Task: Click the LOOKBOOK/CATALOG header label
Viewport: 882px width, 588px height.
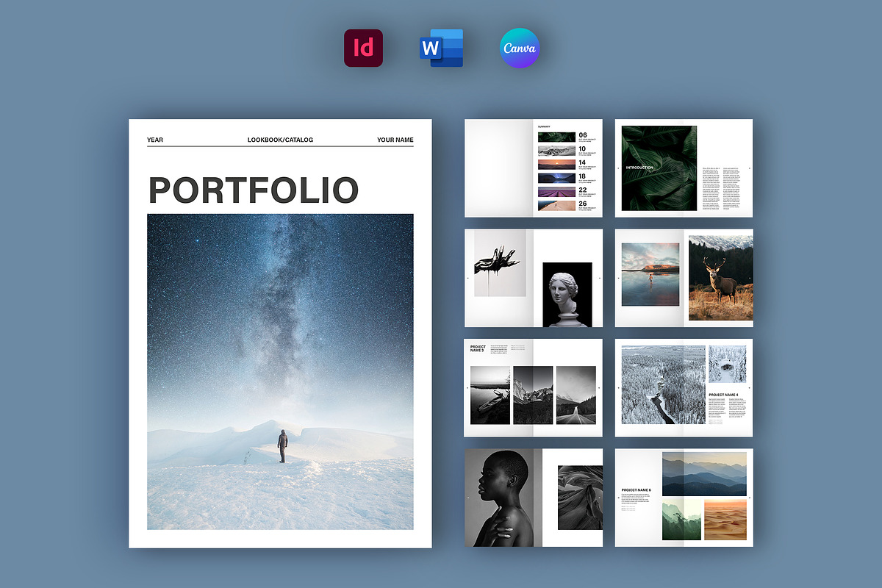Action: [280, 140]
